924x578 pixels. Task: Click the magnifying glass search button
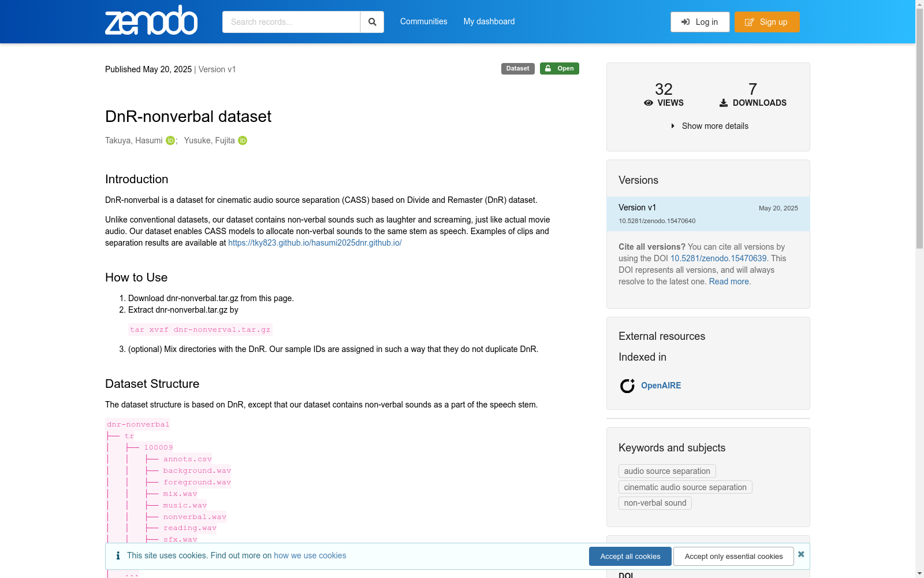[x=372, y=22]
